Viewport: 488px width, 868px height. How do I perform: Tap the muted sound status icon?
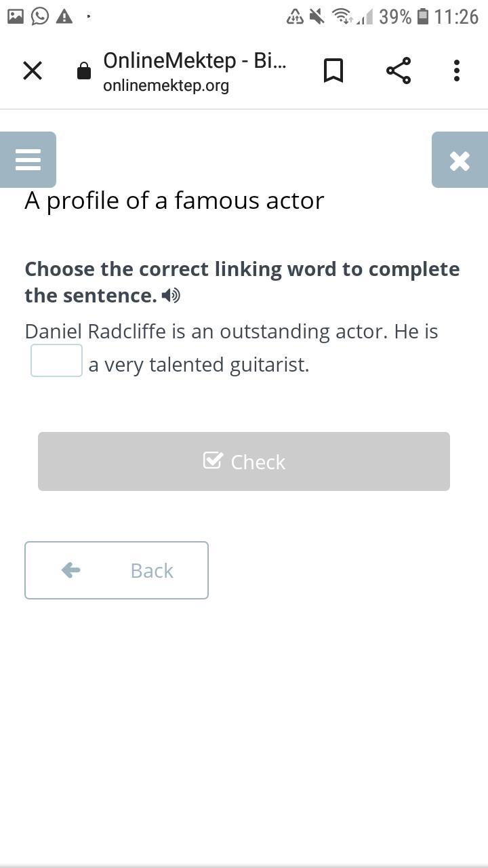point(317,16)
